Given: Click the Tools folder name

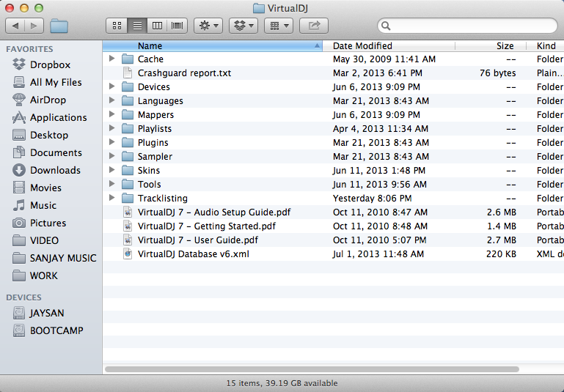Looking at the screenshot, I should click(150, 185).
